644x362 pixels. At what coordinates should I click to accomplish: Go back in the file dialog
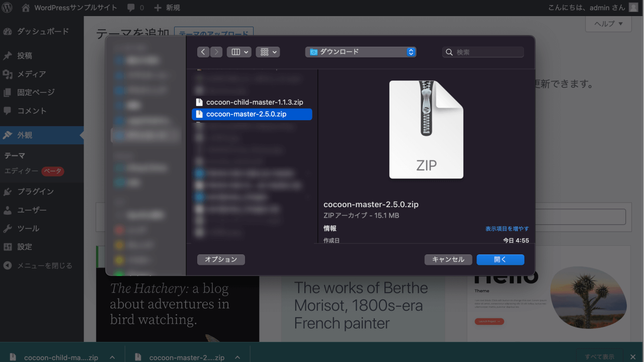click(203, 52)
